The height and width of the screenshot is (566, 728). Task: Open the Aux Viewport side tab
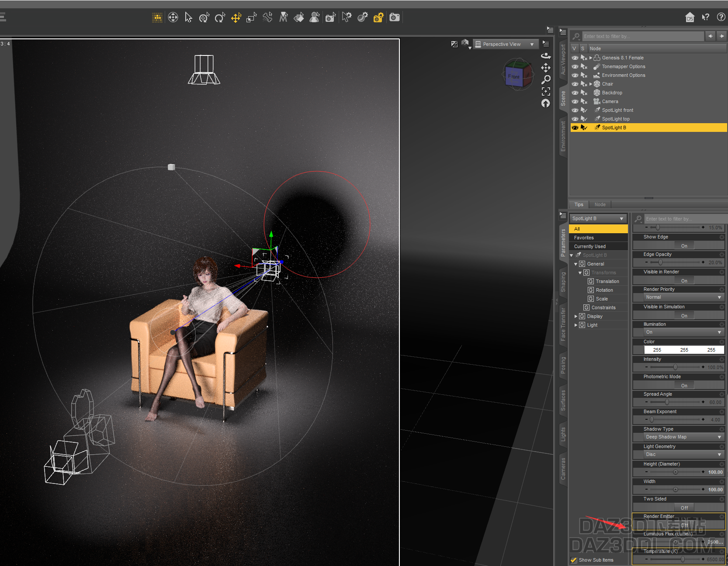pyautogui.click(x=563, y=59)
